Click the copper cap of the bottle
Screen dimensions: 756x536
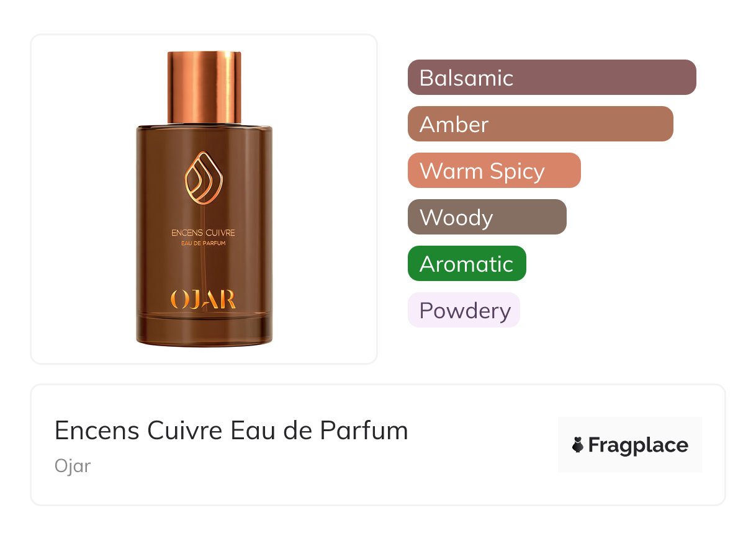tap(204, 87)
